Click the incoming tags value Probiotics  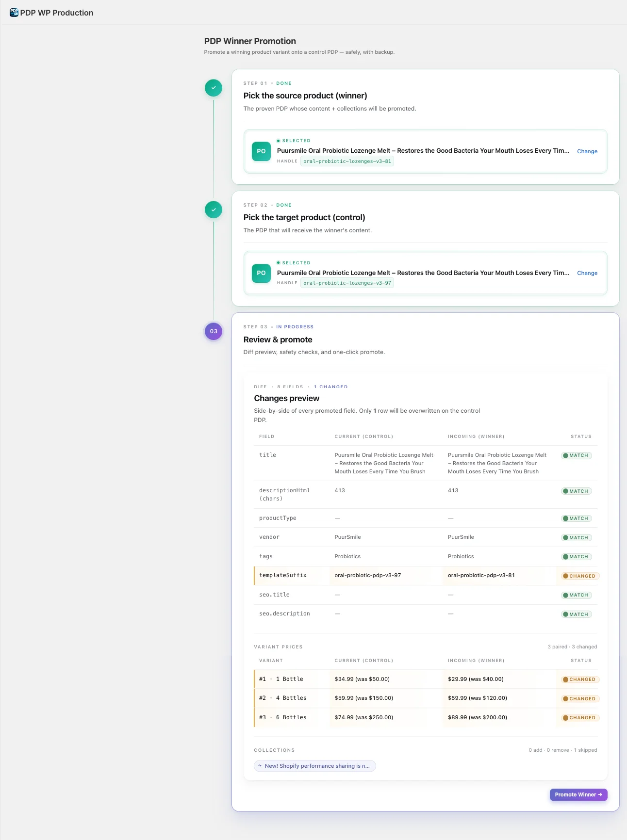point(461,556)
